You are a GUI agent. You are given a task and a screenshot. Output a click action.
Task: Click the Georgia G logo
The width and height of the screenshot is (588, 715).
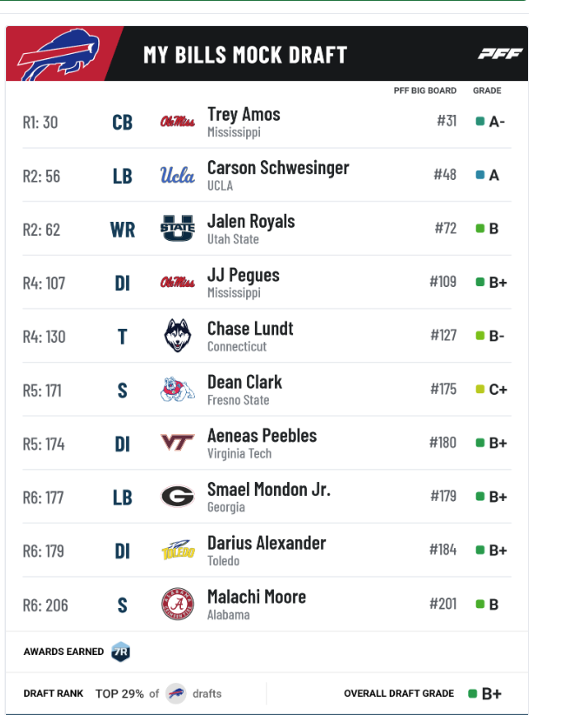(x=177, y=496)
